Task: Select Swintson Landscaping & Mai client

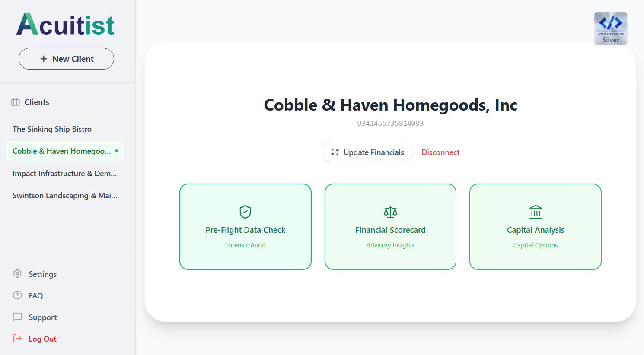Action: 65,195
